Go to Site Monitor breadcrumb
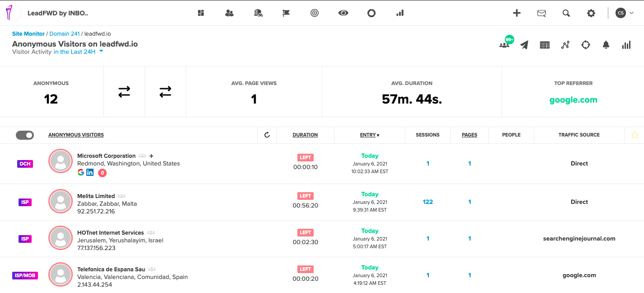This screenshot has height=293, width=644. pos(28,34)
